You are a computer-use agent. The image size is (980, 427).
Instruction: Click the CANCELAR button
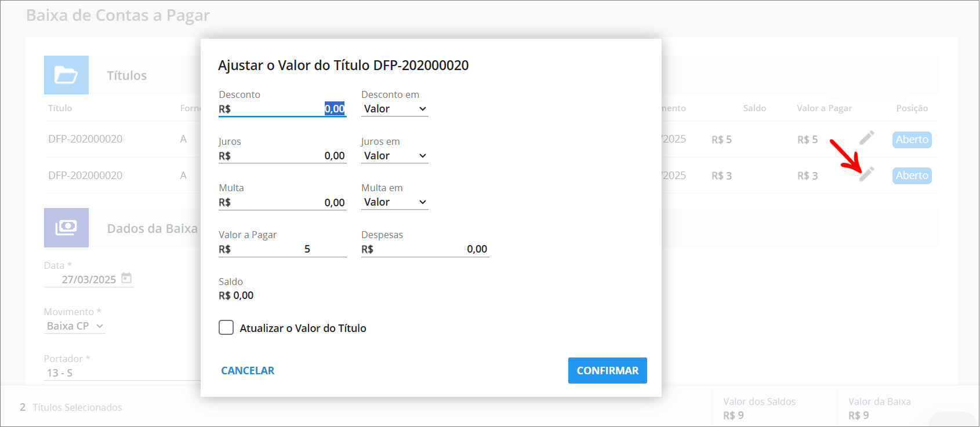click(248, 370)
